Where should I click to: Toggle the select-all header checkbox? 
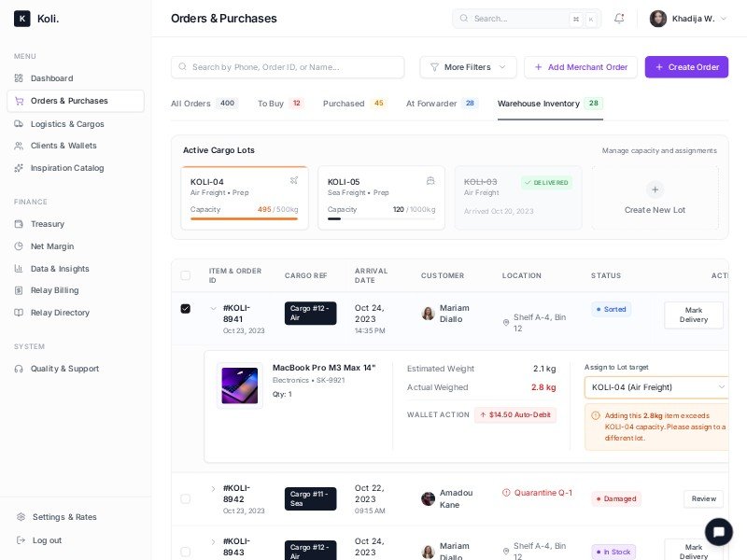click(x=185, y=275)
